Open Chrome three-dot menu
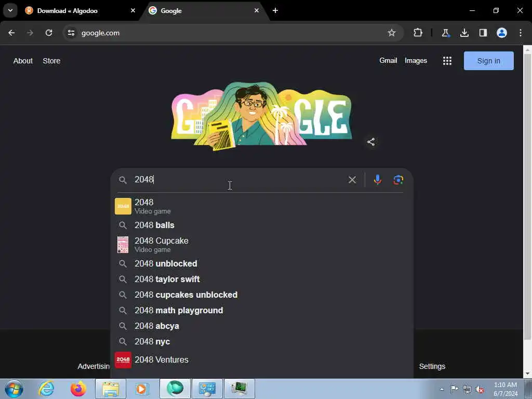The image size is (532, 399). pyautogui.click(x=521, y=33)
